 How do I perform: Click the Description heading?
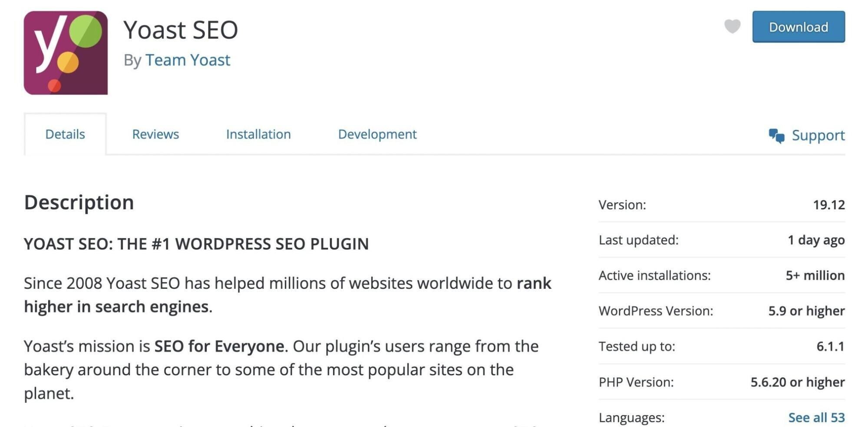tap(79, 202)
